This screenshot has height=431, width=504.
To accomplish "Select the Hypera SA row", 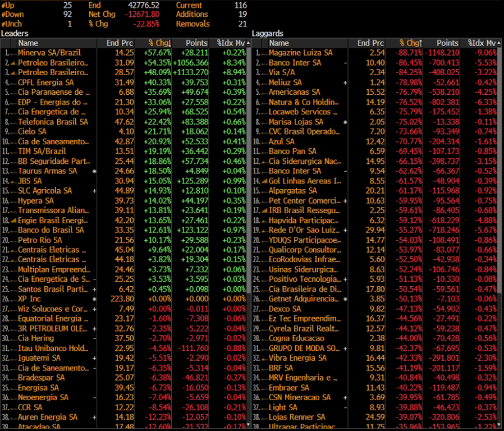I will 123,201.
